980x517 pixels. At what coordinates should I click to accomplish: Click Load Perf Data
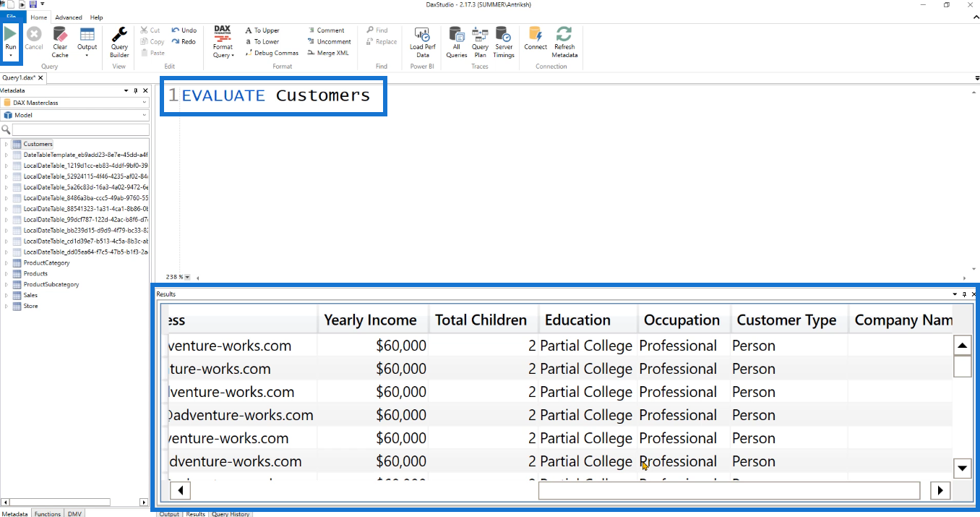pos(422,42)
